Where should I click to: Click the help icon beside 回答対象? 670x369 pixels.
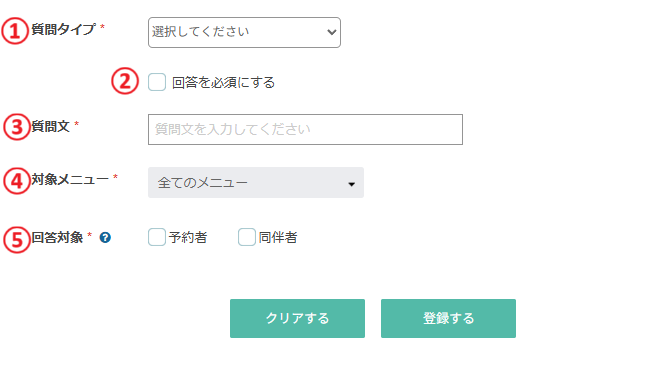[x=105, y=237]
